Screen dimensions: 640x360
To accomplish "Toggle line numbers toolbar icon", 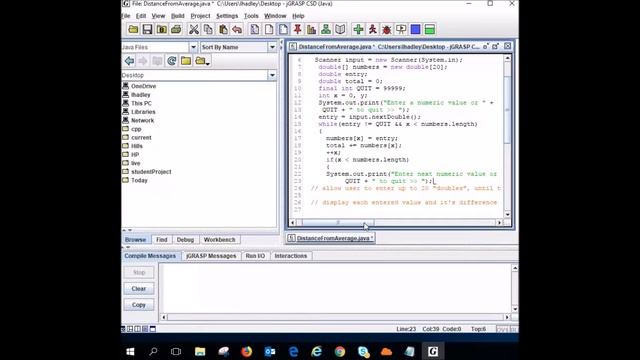I will coord(283,29).
